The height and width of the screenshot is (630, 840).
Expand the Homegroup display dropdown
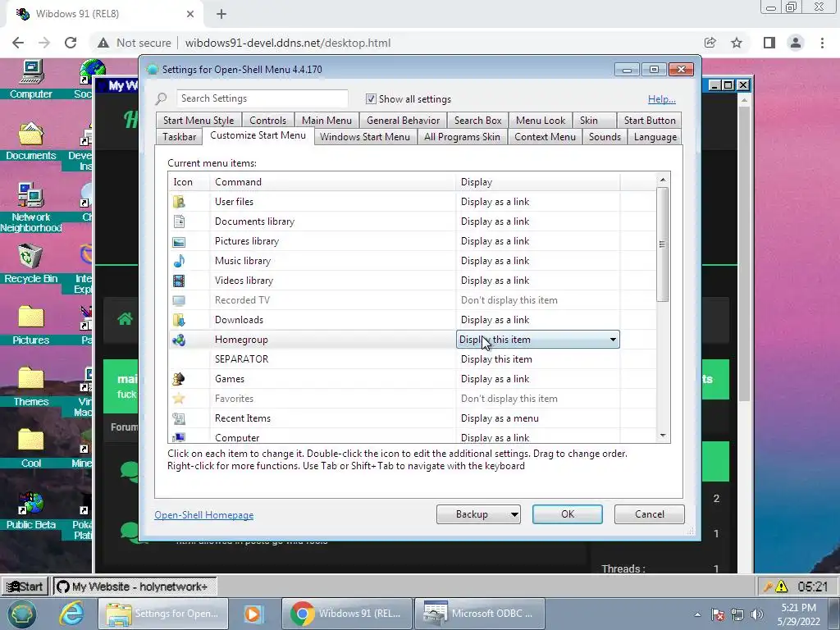tap(613, 340)
